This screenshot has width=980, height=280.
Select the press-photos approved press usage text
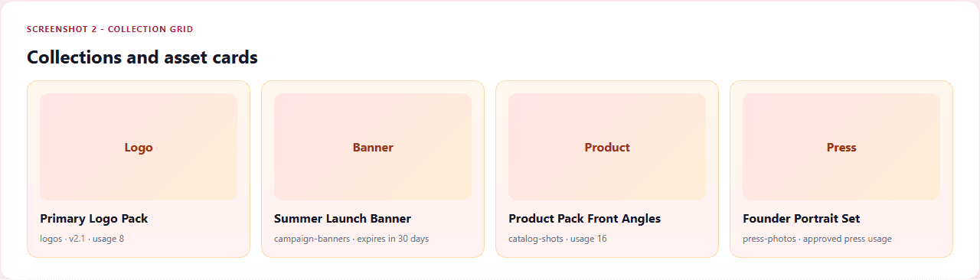point(817,239)
